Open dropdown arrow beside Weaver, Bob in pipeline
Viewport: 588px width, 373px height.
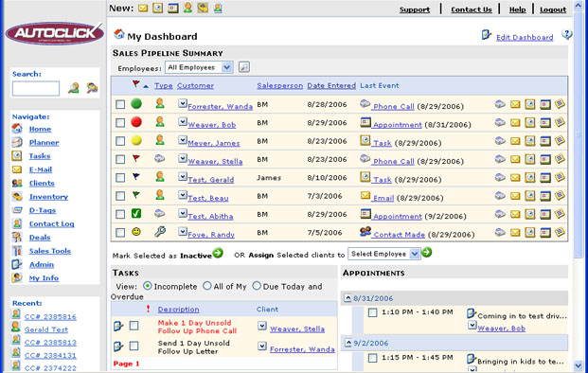182,122
